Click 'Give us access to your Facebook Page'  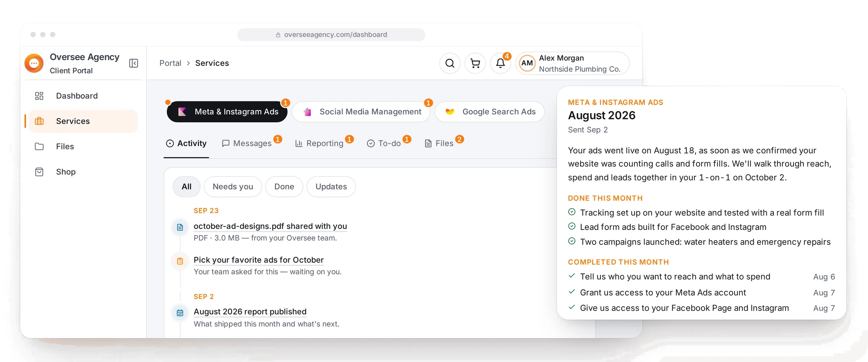pos(684,308)
